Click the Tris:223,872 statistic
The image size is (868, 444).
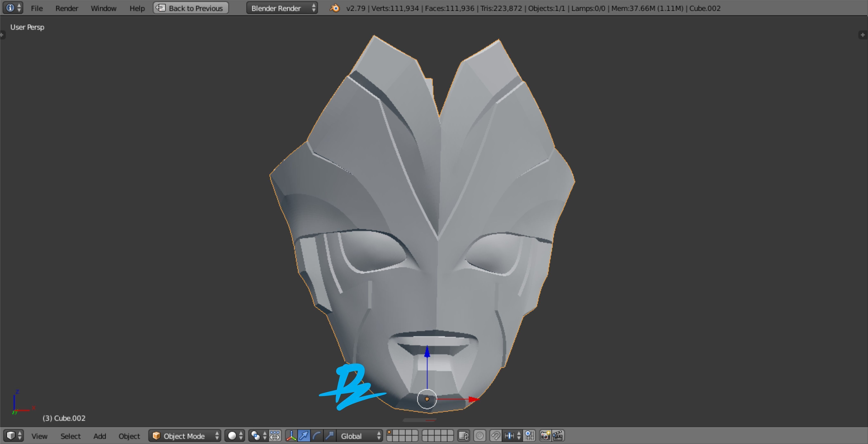[x=501, y=8]
